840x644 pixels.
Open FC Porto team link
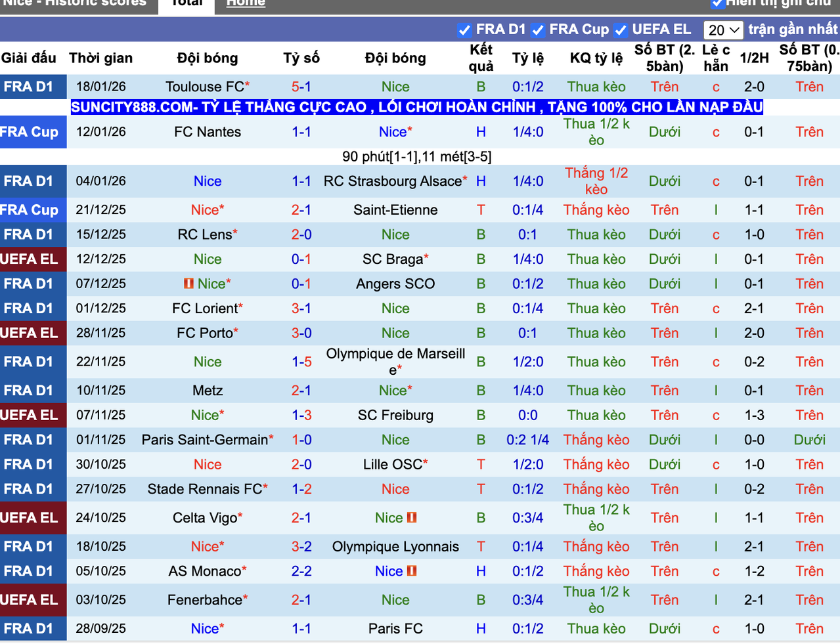[205, 333]
